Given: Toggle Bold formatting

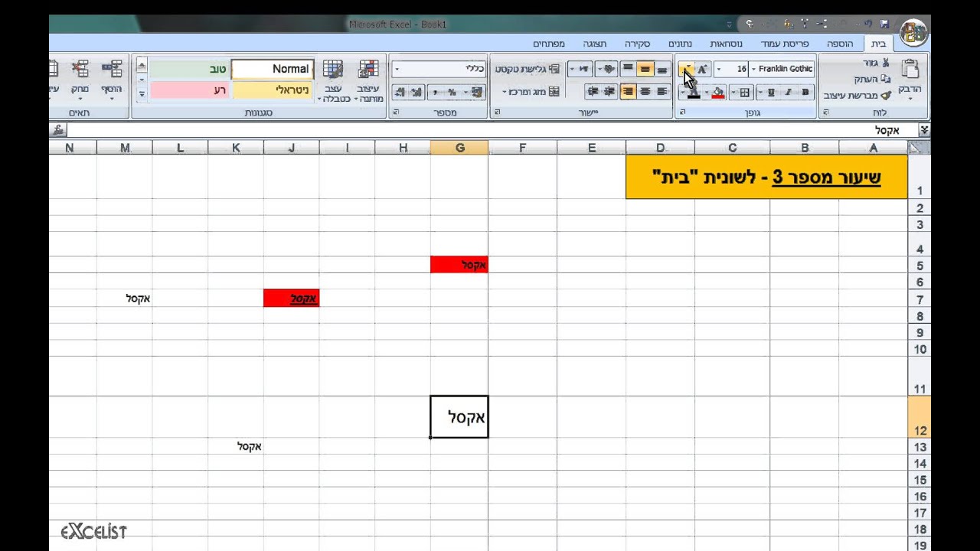Looking at the screenshot, I should [x=805, y=93].
